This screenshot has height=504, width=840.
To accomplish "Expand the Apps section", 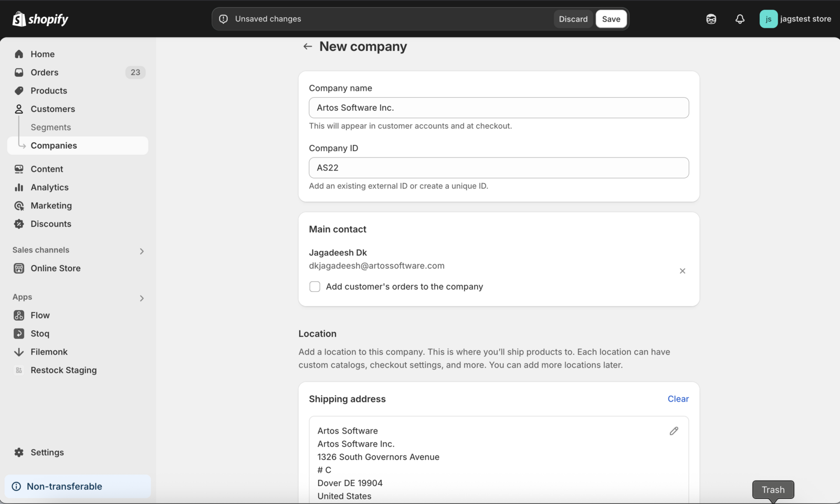I will [142, 298].
